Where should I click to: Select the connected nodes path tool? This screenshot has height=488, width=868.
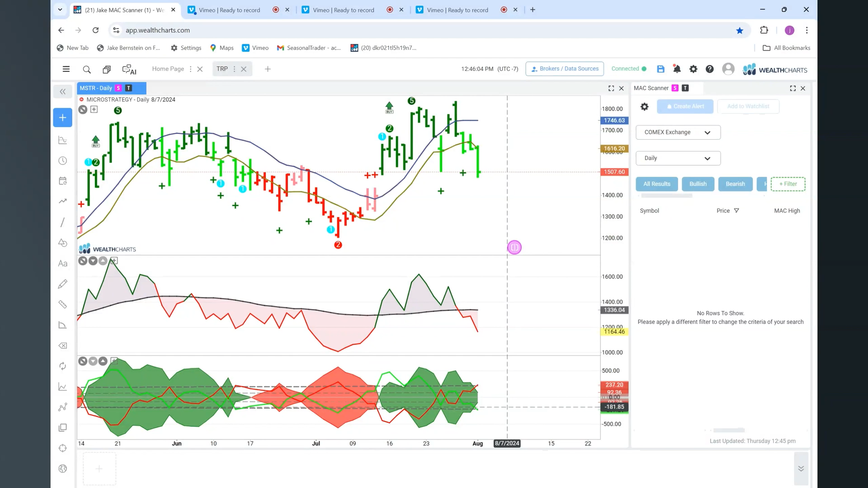coord(63,407)
